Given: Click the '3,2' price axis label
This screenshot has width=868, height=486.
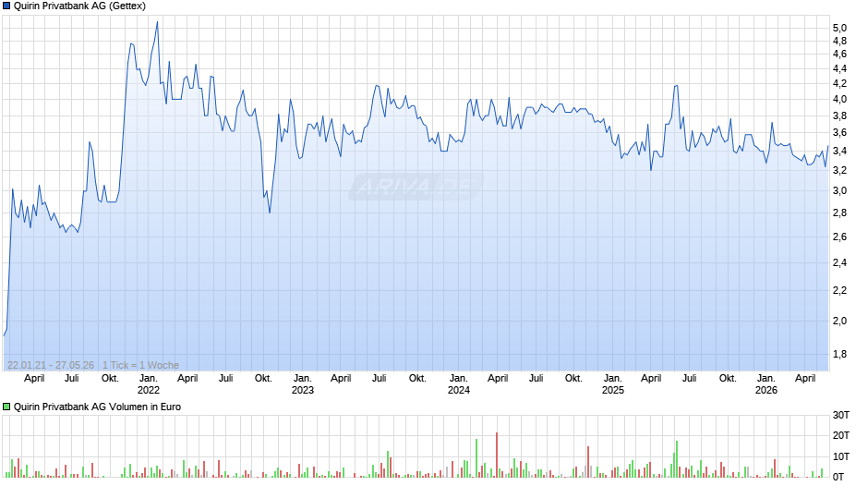Looking at the screenshot, I should click(x=839, y=171).
